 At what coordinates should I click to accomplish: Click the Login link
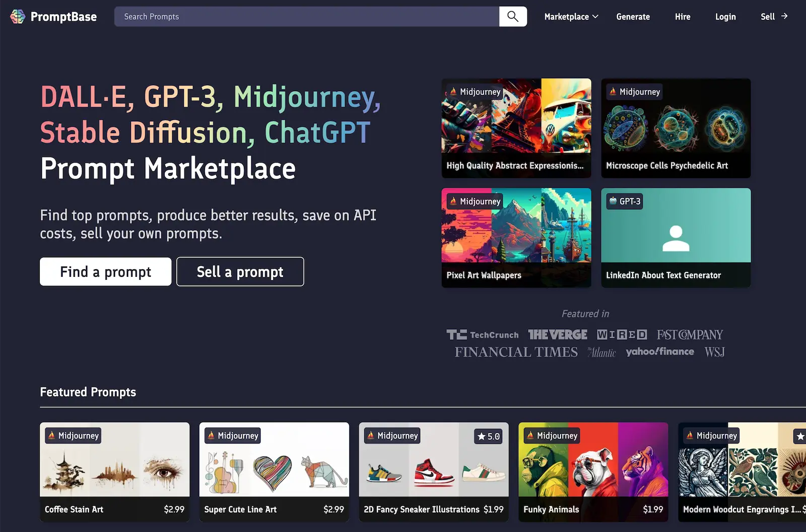[725, 17]
